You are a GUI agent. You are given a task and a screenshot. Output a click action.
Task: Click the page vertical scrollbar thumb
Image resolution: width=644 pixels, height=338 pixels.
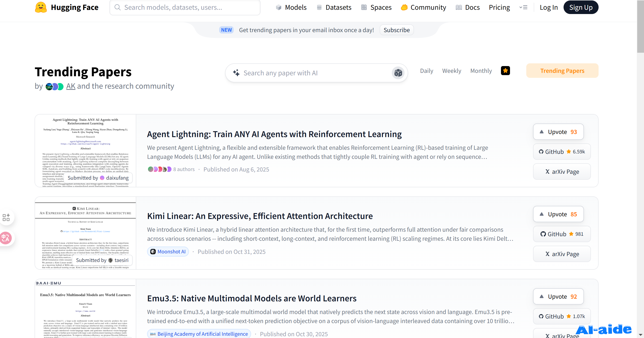pos(640,26)
